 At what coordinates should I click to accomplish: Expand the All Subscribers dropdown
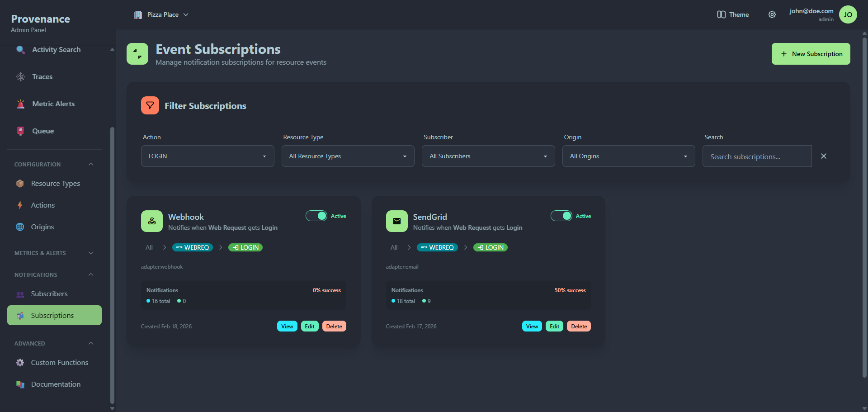(x=488, y=156)
